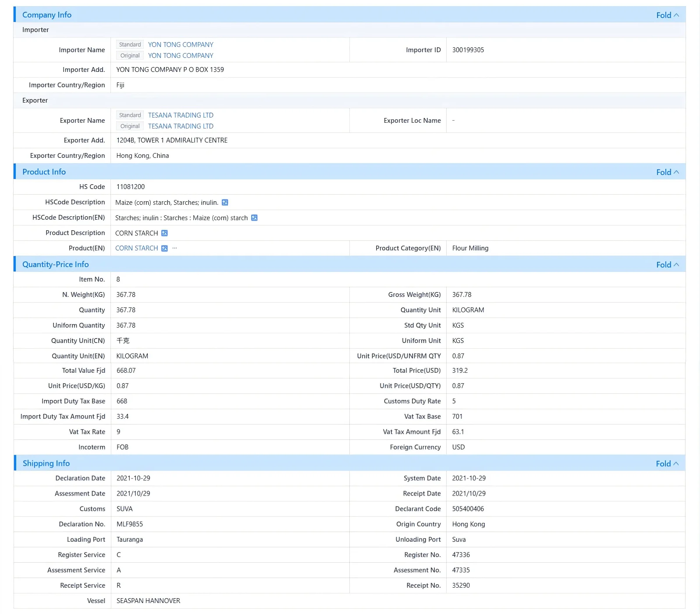This screenshot has width=700, height=614.
Task: Fold the Quantity-Price Info section
Action: (667, 265)
